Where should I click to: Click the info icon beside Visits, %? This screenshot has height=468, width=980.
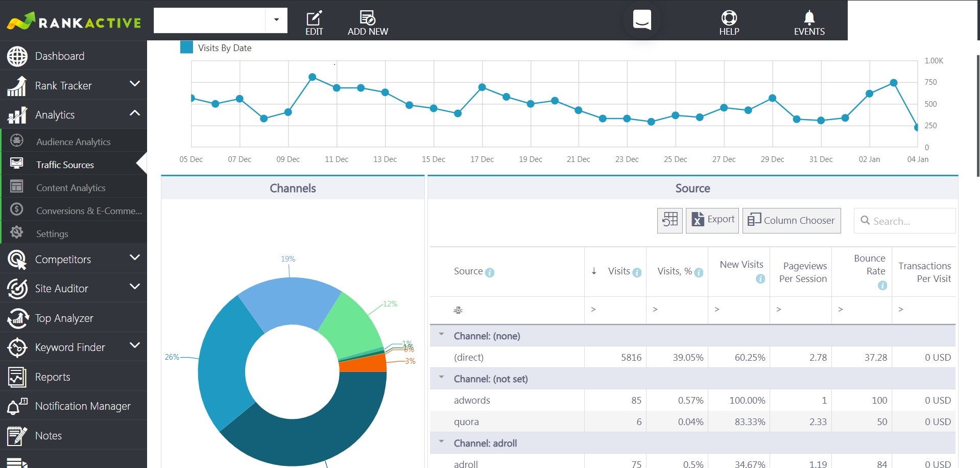699,273
